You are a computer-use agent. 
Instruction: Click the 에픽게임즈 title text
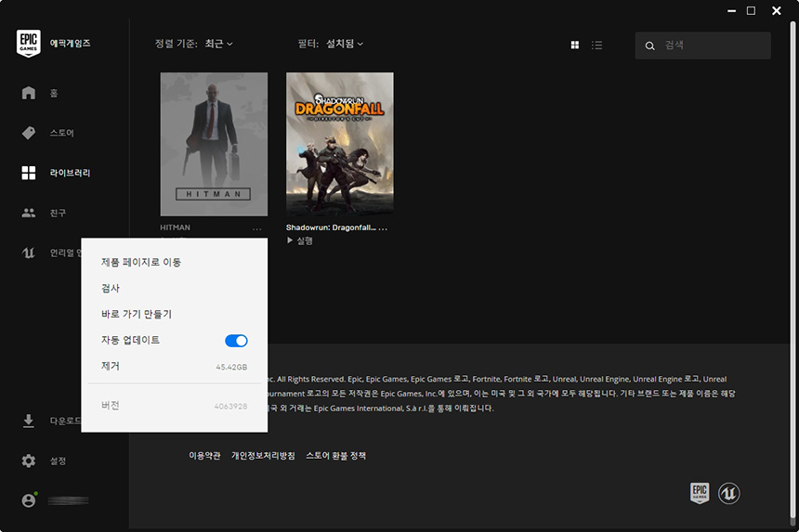click(x=71, y=44)
